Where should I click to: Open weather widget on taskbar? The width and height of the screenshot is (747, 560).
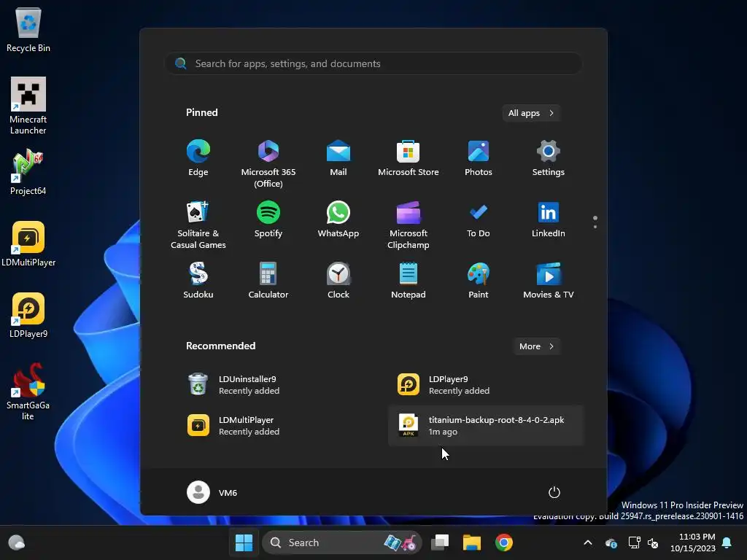[16, 542]
